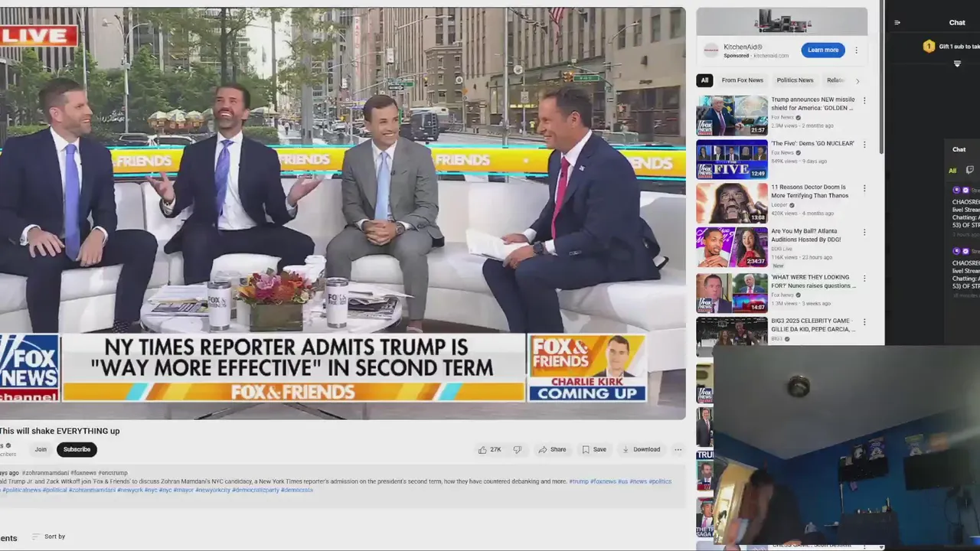The image size is (980, 551).
Task: Click the gold gift sub badge icon
Action: (929, 47)
